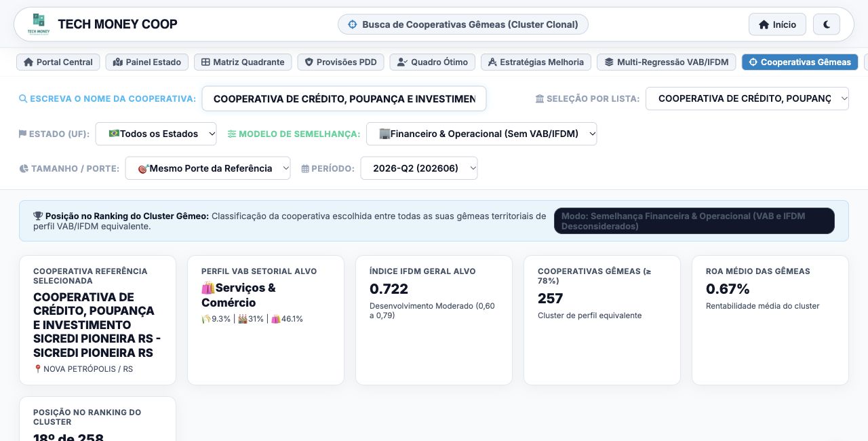Switch to the Multi-Regressão VAB/IFDM tab

point(666,62)
